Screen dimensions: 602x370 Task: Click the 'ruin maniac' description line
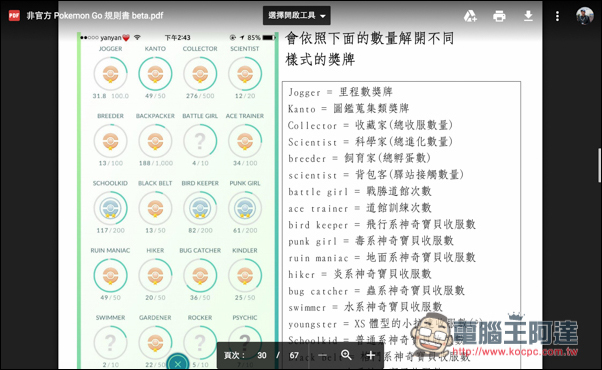(x=382, y=258)
